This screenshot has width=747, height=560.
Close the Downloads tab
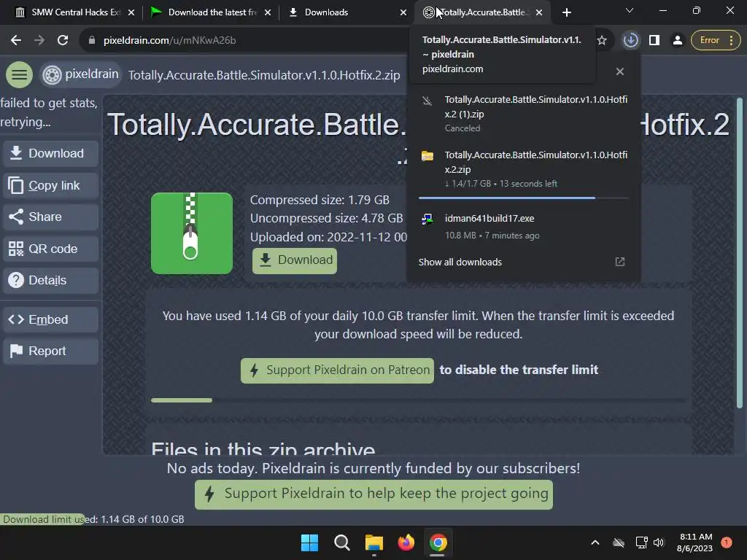(403, 12)
